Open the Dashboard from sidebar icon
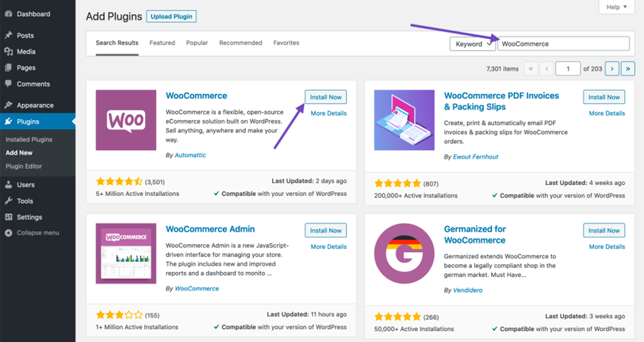The image size is (644, 342). (x=8, y=14)
